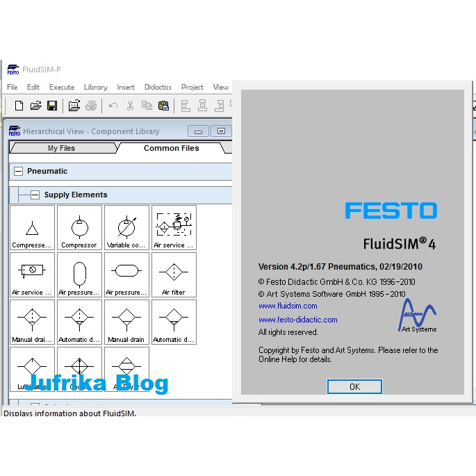Open the www.festo-didactic.com link

coord(298,320)
